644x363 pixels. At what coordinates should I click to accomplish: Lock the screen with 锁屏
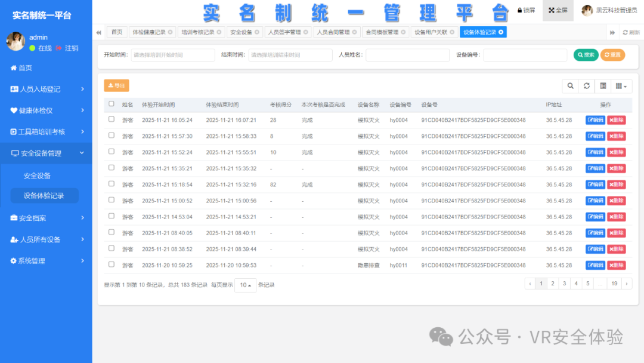[x=526, y=10]
